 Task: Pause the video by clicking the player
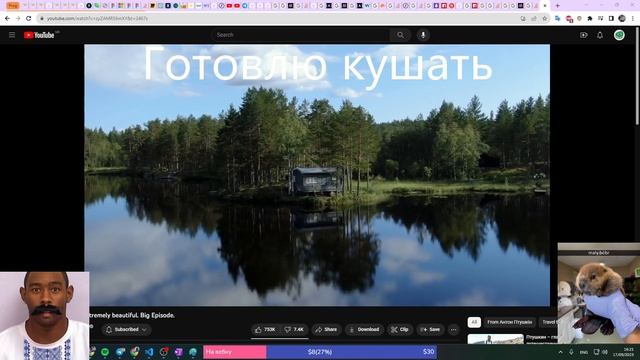point(317,176)
